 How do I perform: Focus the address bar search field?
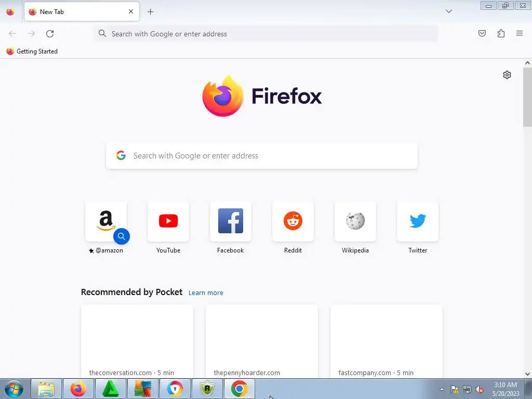[x=267, y=34]
